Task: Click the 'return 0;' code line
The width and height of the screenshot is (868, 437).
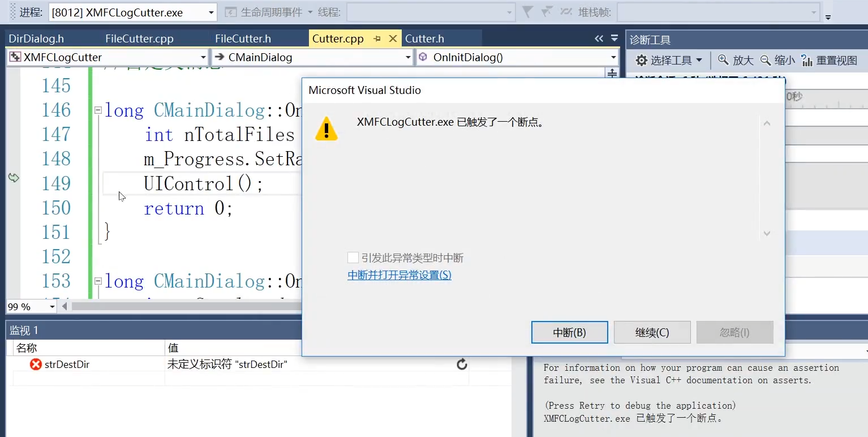Action: [x=188, y=208]
